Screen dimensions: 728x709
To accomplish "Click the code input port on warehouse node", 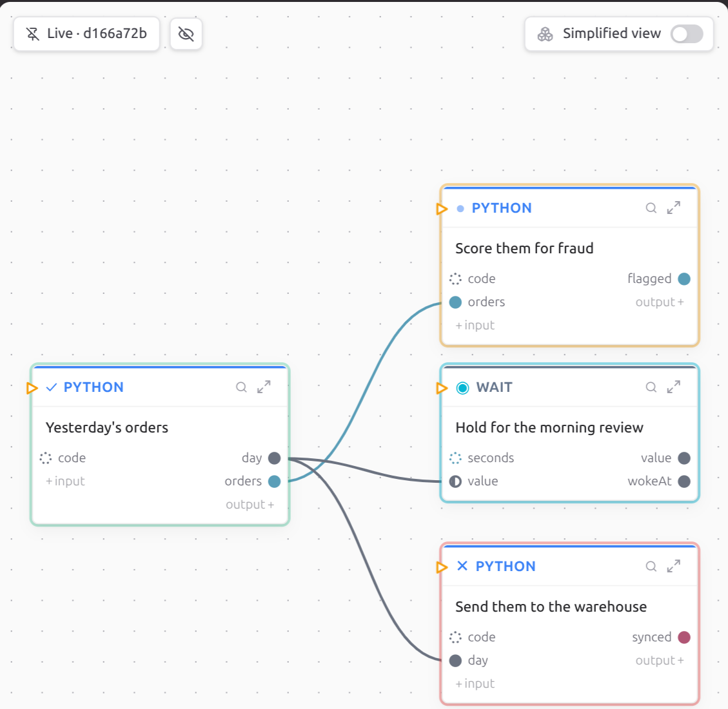I will coord(455,637).
